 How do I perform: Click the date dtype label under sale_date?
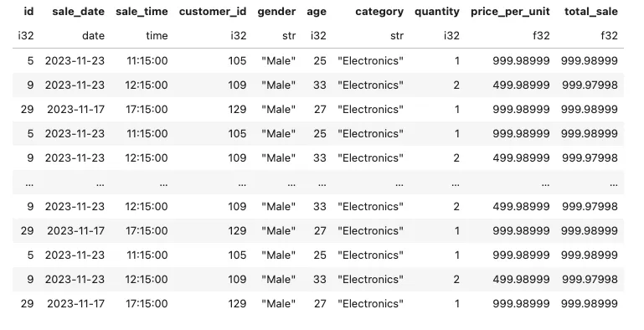pyautogui.click(x=93, y=36)
